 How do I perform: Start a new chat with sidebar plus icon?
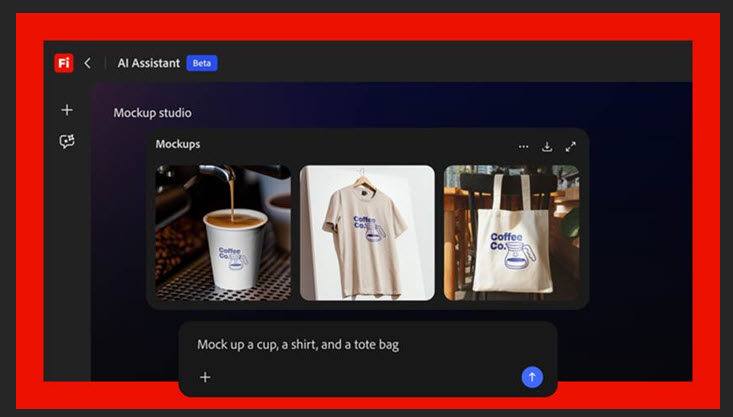67,110
